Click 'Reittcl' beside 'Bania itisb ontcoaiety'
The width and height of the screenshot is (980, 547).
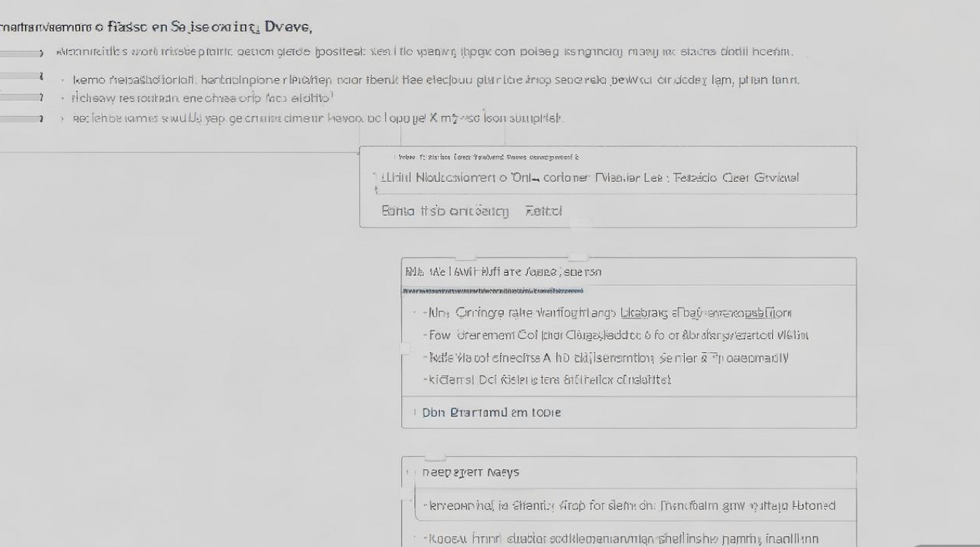[543, 212]
